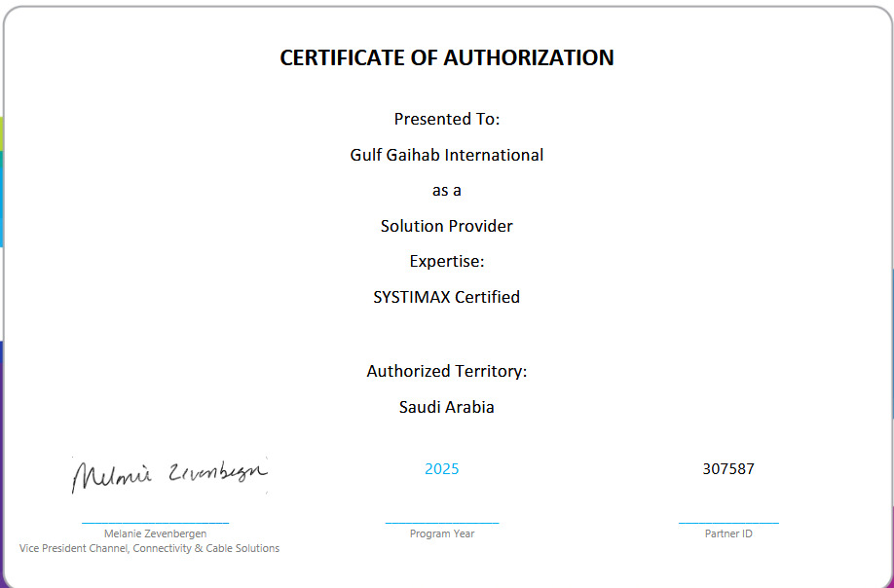
Task: Click the 'Saudi Arabia' territory text
Action: (446, 407)
